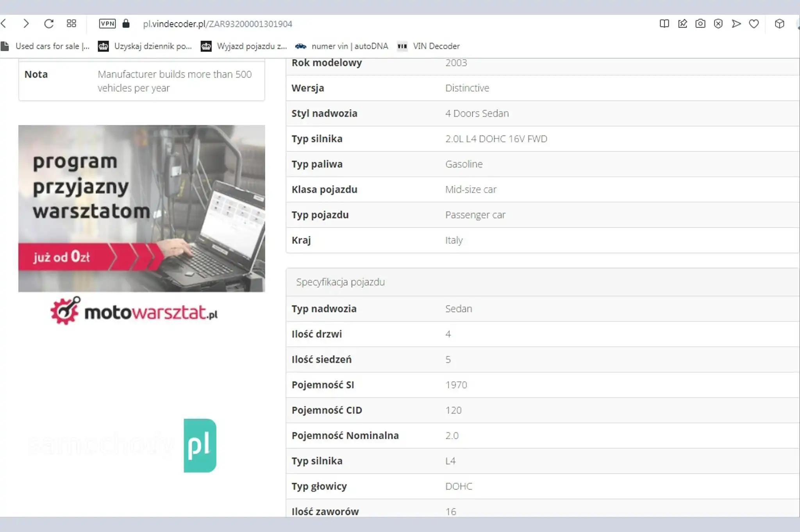The width and height of the screenshot is (800, 532).
Task: Select the '1970' Pojemność SI value
Action: 456,385
